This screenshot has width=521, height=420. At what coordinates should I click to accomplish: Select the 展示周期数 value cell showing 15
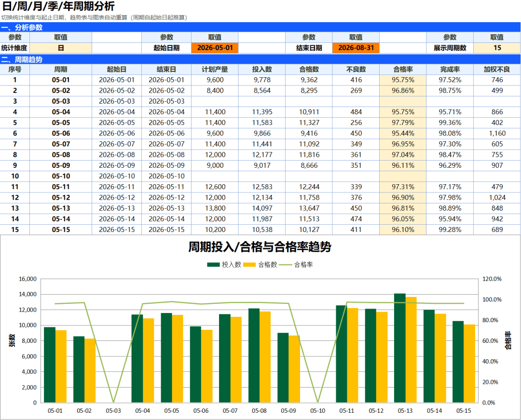pos(497,48)
